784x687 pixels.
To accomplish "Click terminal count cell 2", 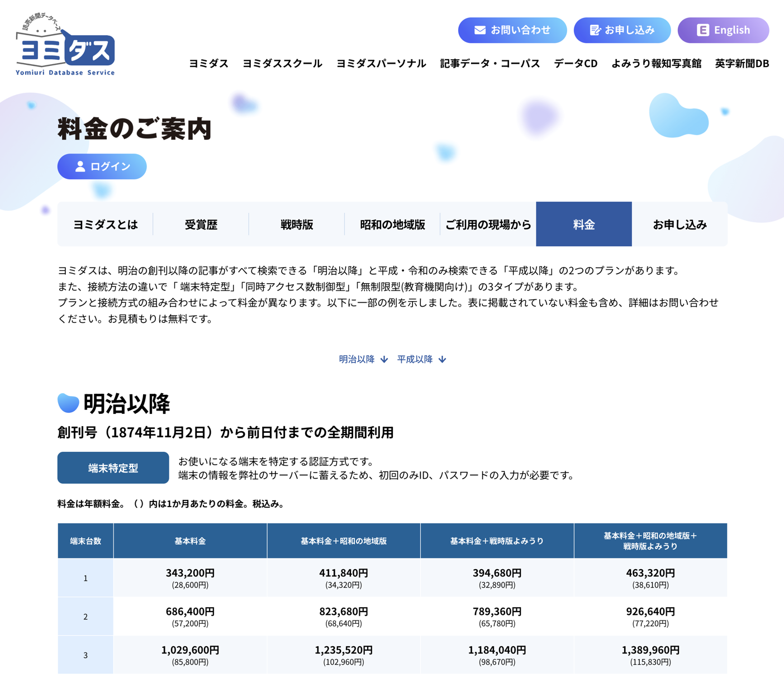I will click(x=85, y=616).
